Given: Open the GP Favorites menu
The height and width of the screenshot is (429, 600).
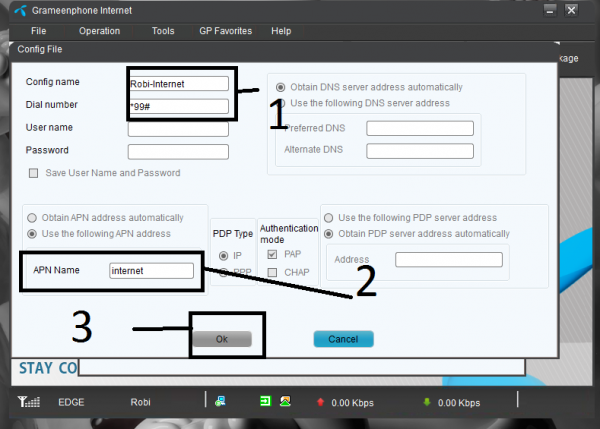Looking at the screenshot, I should [225, 31].
